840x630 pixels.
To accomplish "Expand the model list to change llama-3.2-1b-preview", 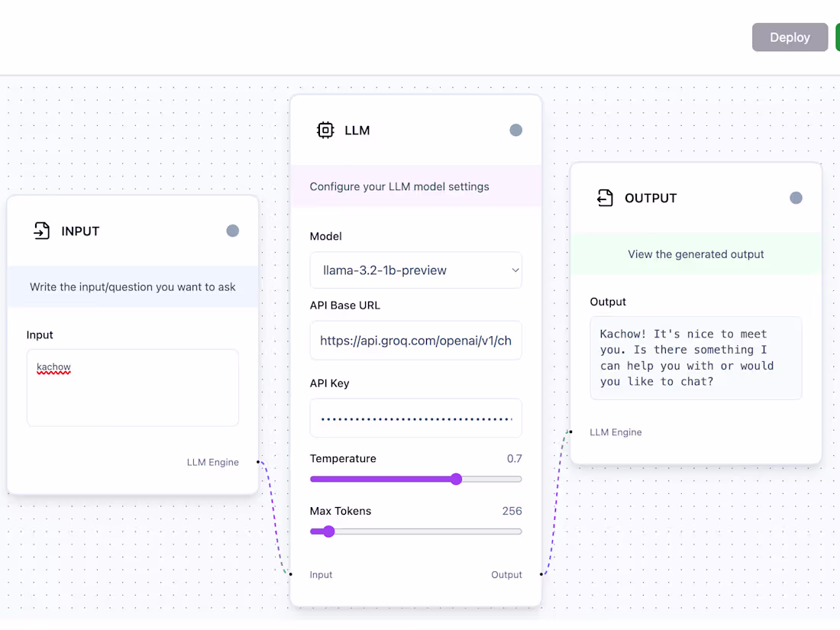I will (x=415, y=270).
